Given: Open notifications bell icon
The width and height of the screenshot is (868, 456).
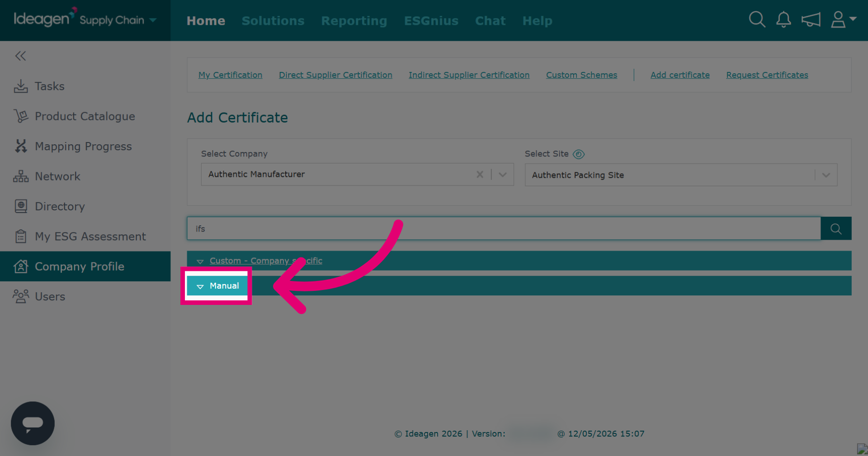Looking at the screenshot, I should click(x=783, y=19).
